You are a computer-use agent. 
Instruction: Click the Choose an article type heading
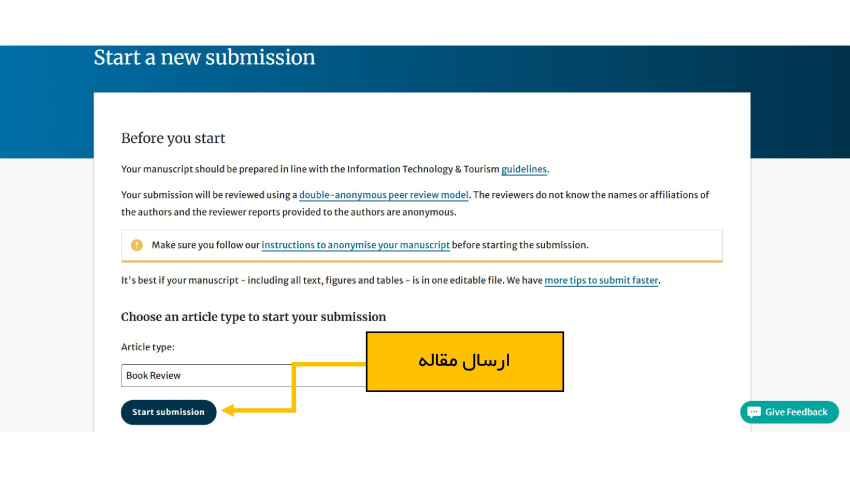(x=253, y=317)
